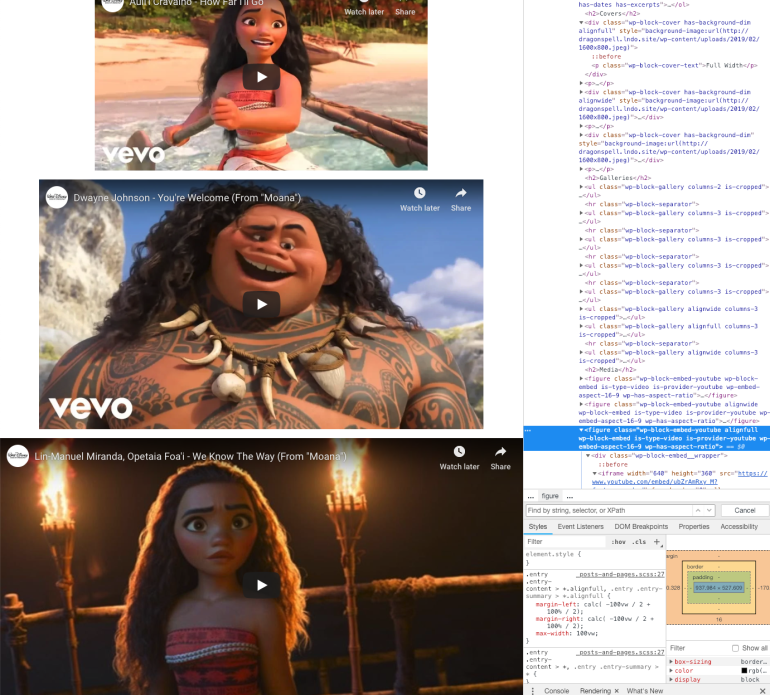The width and height of the screenshot is (770, 695).
Task: Click Watch later clock on We Know The Way video
Action: point(459,451)
